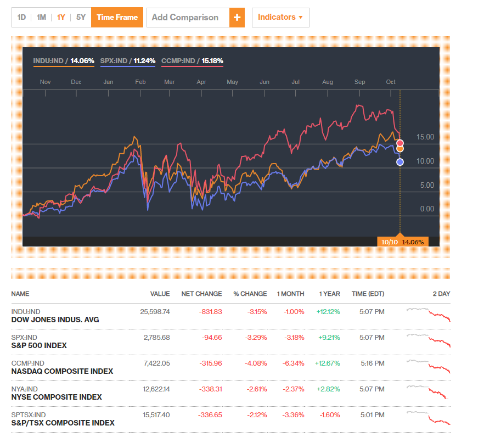Click the INDU:IND ticker symbol
Viewport: 484px width, 448px height.
coord(26,311)
